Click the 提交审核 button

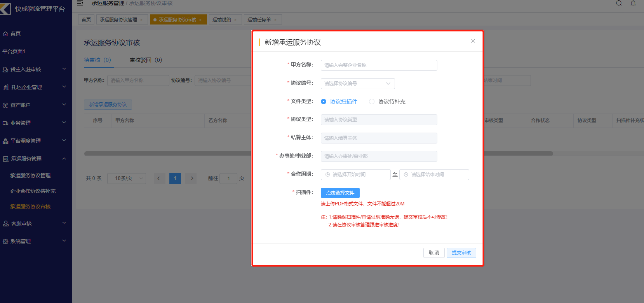pyautogui.click(x=461, y=253)
